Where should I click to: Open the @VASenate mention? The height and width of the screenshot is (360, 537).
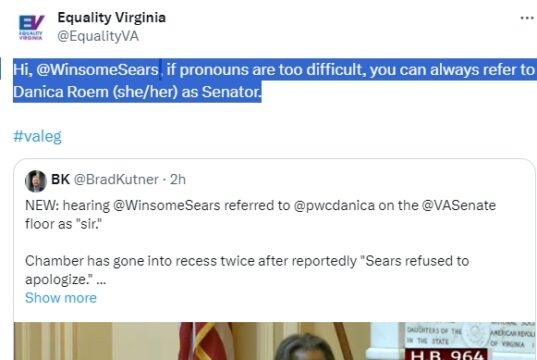click(459, 206)
